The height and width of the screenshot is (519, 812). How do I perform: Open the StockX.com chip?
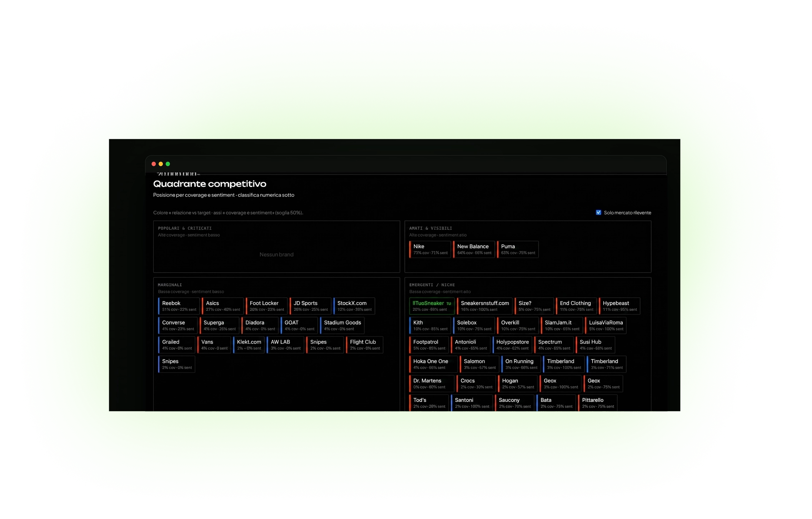coord(354,306)
